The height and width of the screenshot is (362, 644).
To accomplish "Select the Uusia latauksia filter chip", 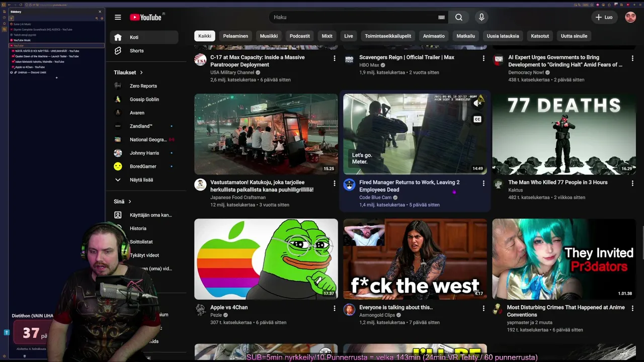I will point(503,36).
